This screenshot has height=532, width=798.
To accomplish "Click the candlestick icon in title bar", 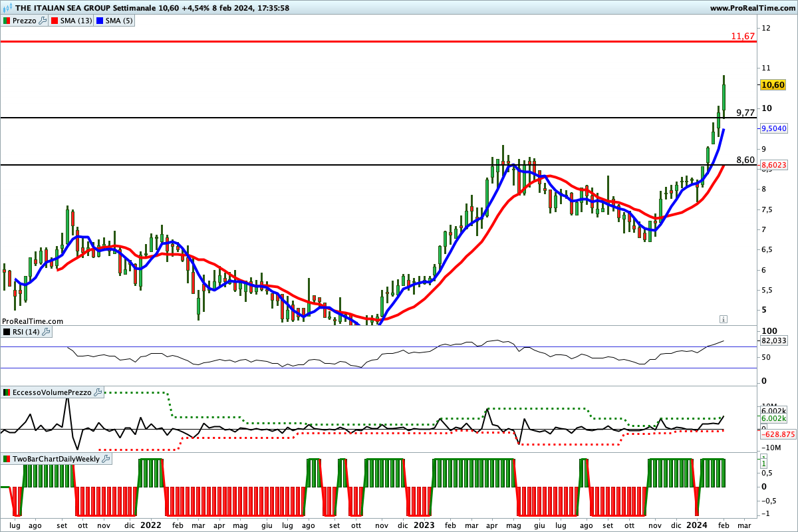I will (x=7, y=8).
